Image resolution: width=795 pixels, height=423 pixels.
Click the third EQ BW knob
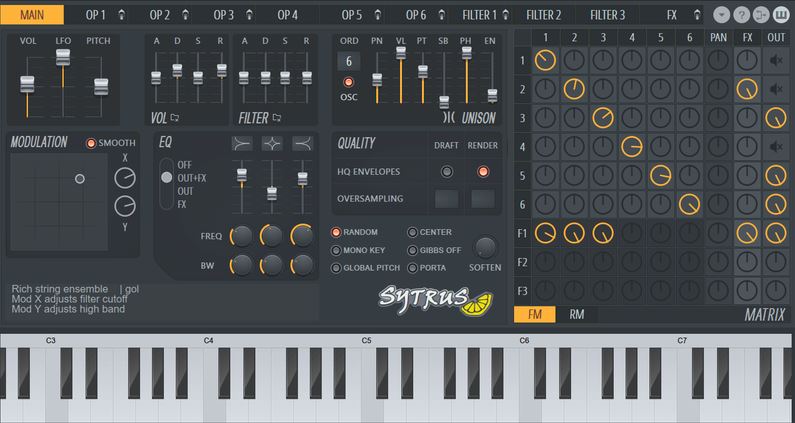302,265
